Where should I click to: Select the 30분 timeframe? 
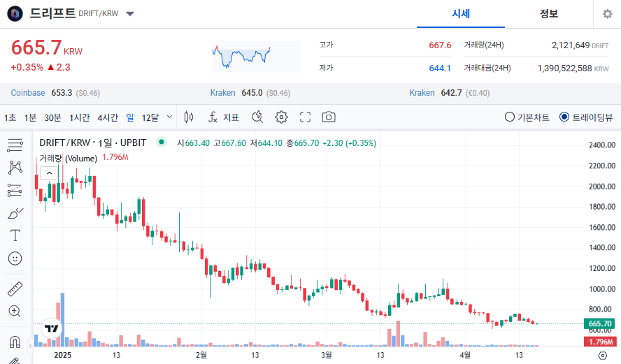tap(52, 117)
